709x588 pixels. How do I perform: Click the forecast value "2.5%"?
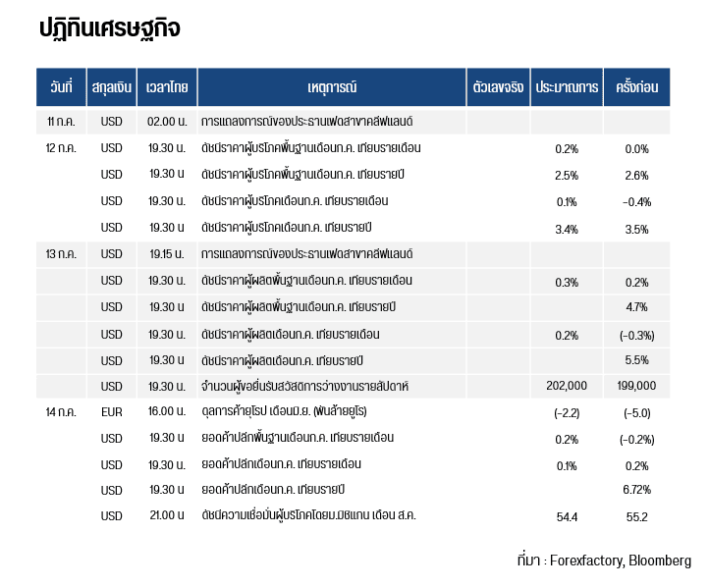(567, 176)
